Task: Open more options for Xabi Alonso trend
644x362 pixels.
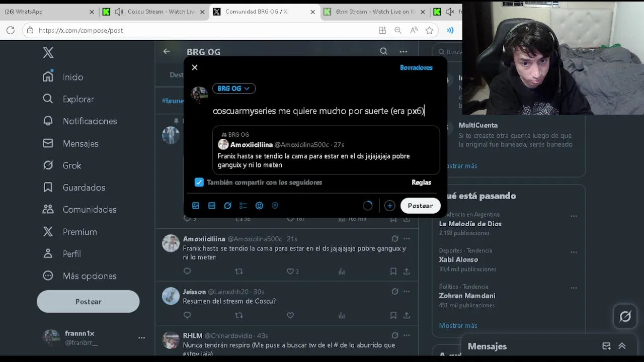Action: [574, 252]
